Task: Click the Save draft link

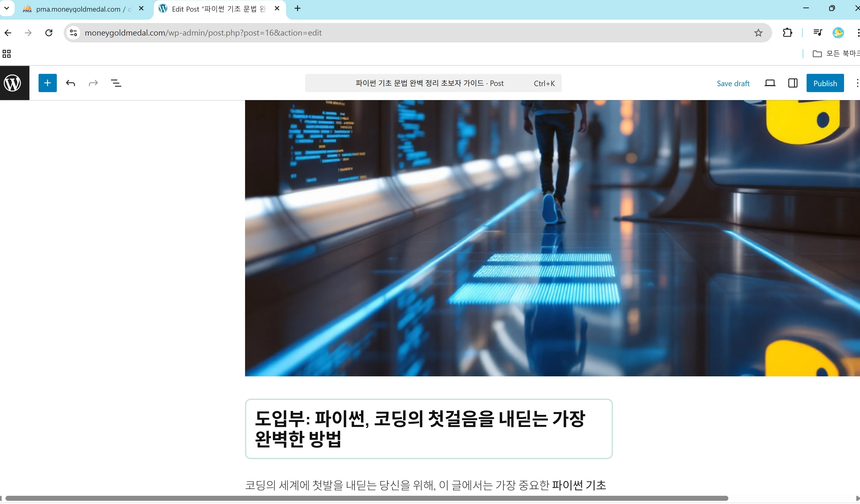Action: 733,84
